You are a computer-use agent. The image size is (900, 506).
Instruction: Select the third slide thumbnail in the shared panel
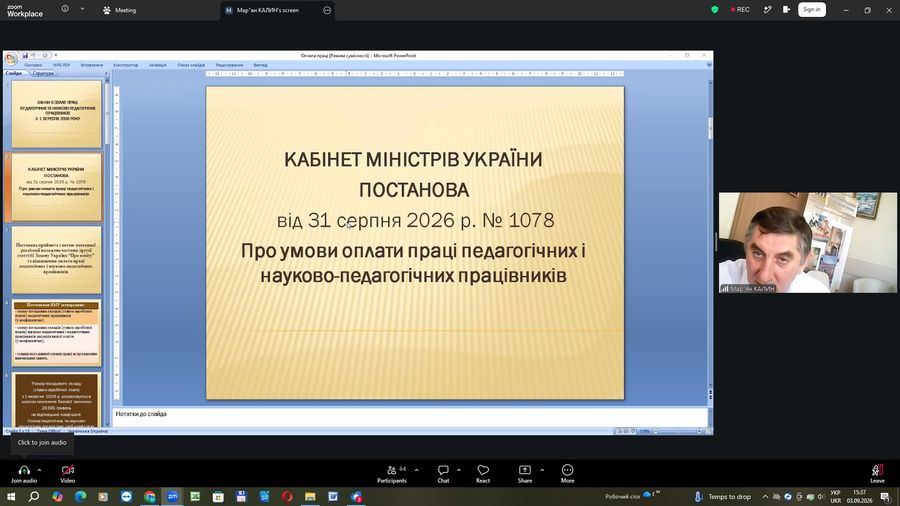pos(56,260)
